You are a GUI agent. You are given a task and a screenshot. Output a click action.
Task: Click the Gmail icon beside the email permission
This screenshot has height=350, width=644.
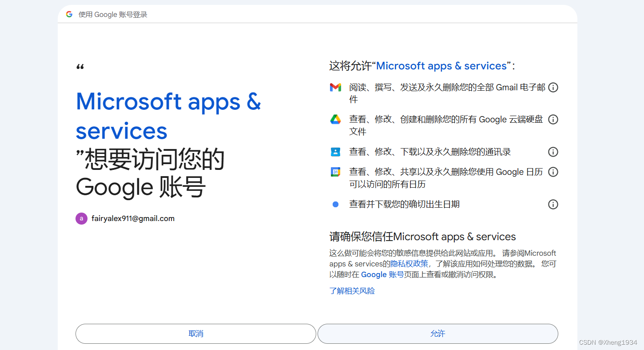click(335, 88)
